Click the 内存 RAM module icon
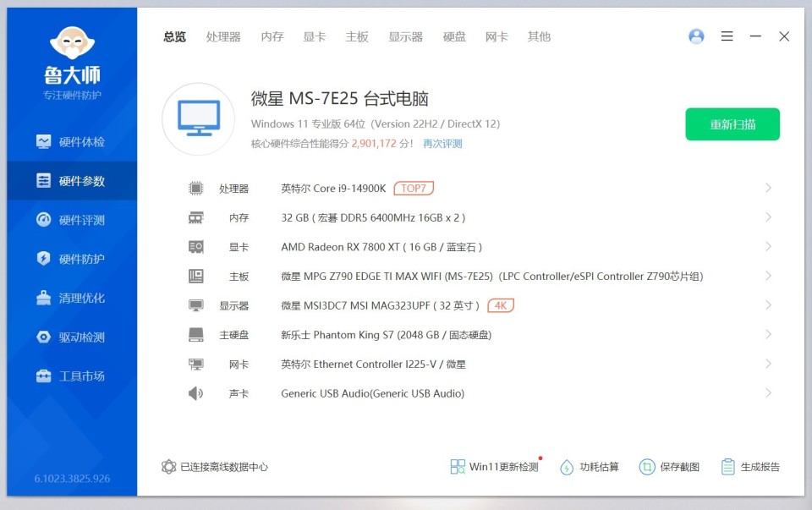The width and height of the screenshot is (812, 510). click(x=195, y=217)
